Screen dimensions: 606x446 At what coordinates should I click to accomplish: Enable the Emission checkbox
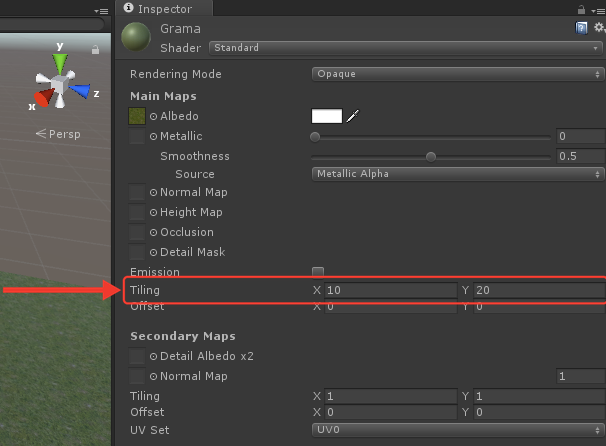318,272
